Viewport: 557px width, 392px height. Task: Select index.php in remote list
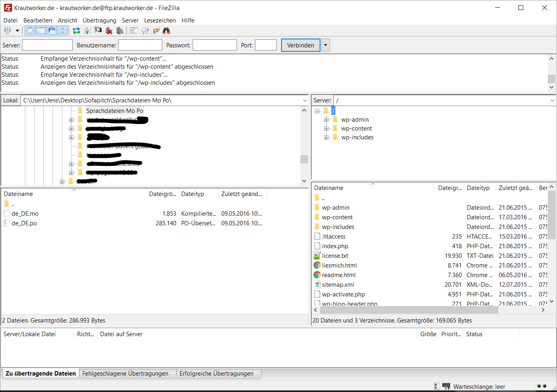pos(335,246)
